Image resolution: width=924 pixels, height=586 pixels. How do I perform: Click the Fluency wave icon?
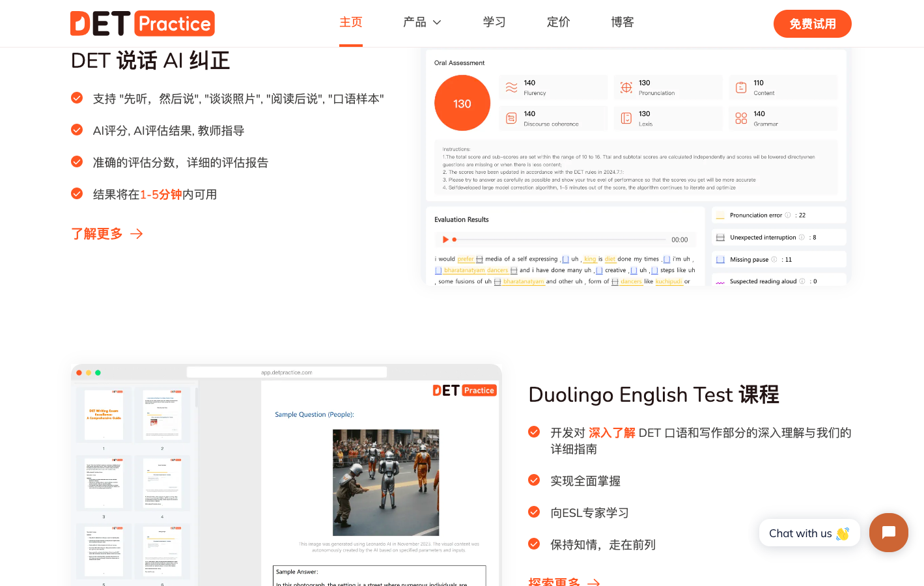coord(512,87)
